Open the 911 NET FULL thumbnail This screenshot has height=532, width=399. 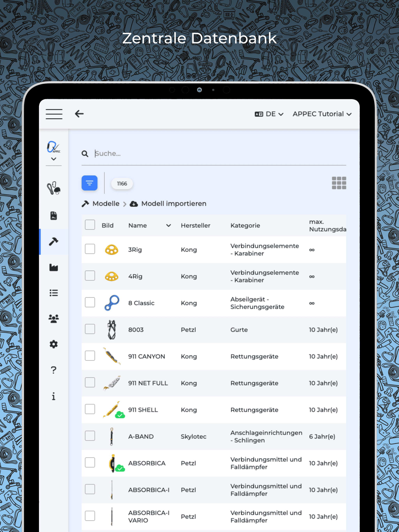pos(112,383)
